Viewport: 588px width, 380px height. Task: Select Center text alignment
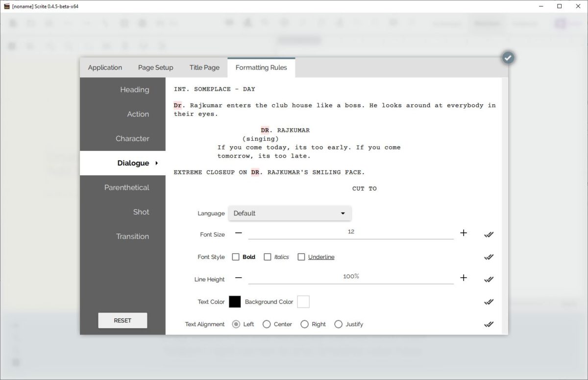point(267,324)
